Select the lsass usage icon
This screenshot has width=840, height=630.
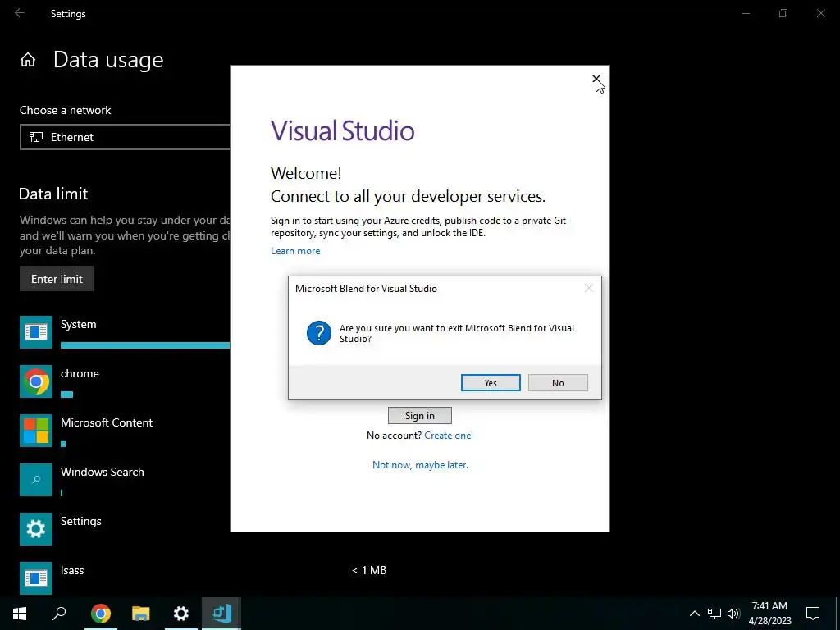[x=36, y=578]
